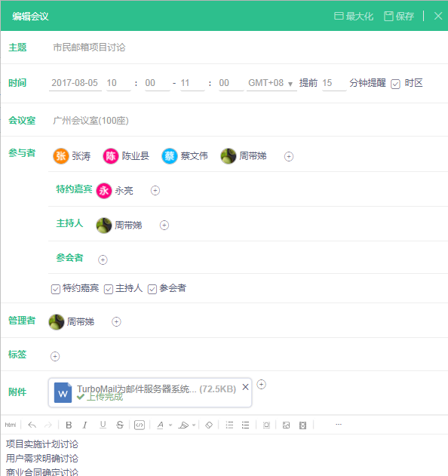448x476 pixels.
Task: Open the date field 2017-08-05
Action: coord(75,83)
